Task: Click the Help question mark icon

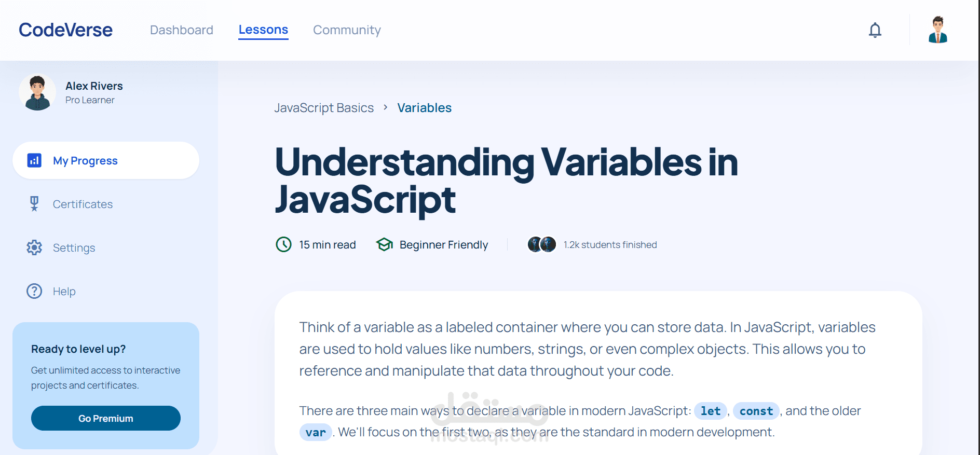Action: click(34, 291)
